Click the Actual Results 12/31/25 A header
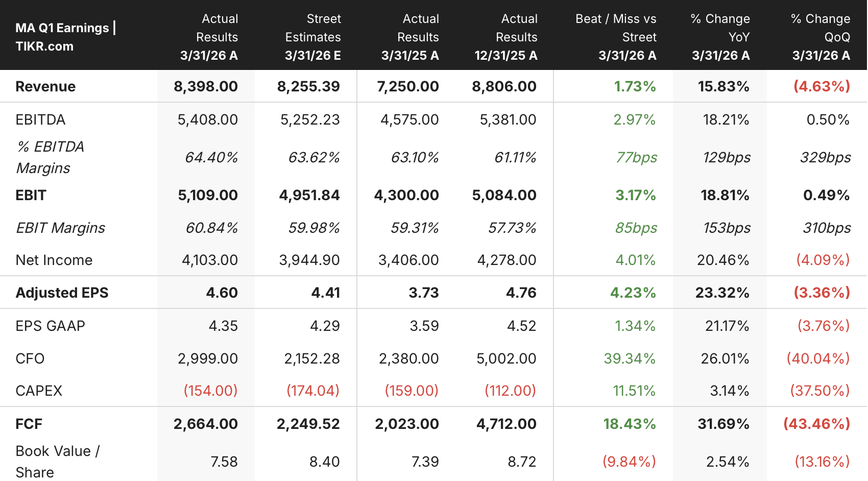Viewport: 868px width, 481px height. (505, 37)
